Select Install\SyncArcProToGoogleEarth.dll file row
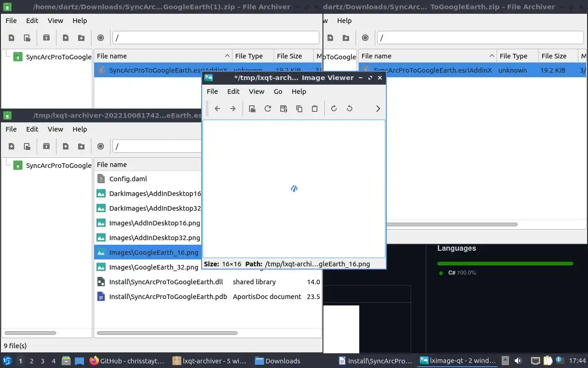This screenshot has height=368, width=588. (208, 282)
